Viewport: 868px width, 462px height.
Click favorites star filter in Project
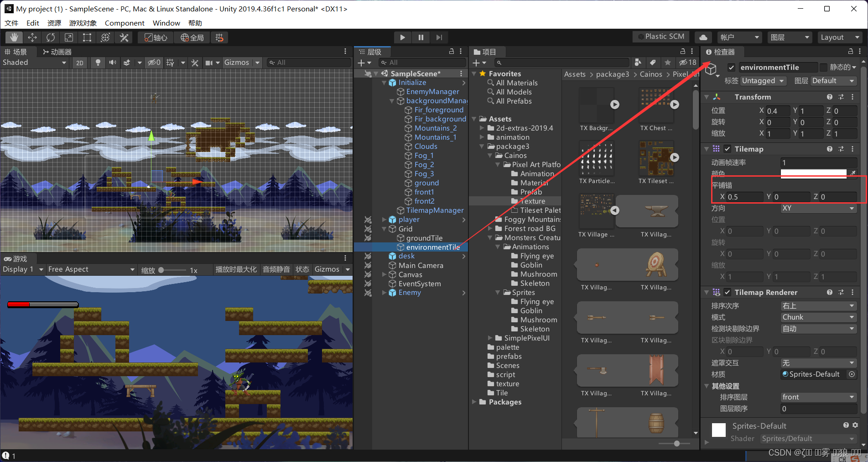tap(668, 63)
